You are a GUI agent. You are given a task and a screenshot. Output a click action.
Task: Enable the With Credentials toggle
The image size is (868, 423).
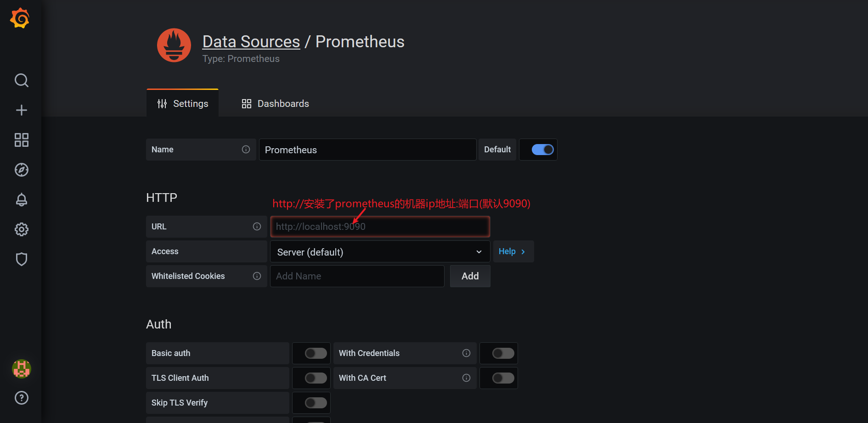pos(498,353)
